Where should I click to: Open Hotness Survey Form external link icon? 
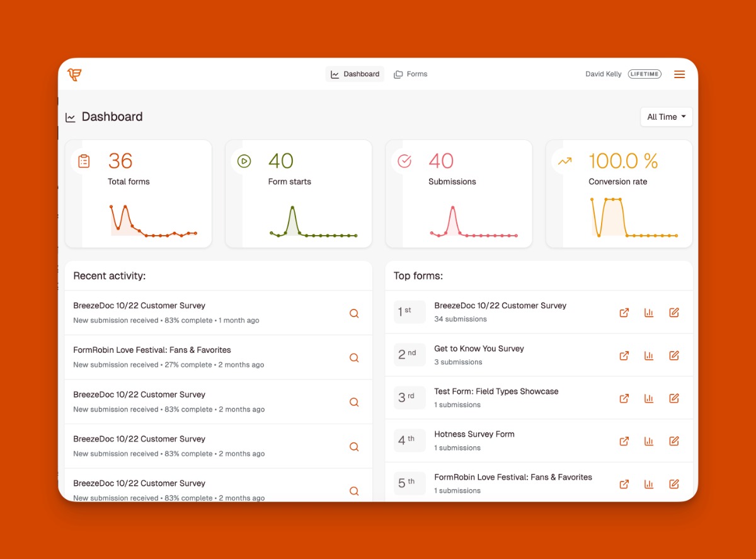(624, 441)
